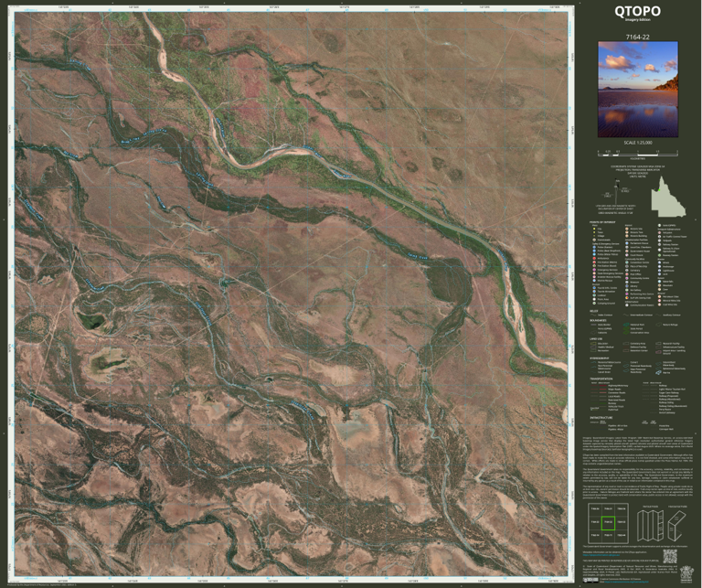Image resolution: width=702 pixels, height=588 pixels.
Task: Open the Creative Commons licence URL
Action: click(x=626, y=582)
